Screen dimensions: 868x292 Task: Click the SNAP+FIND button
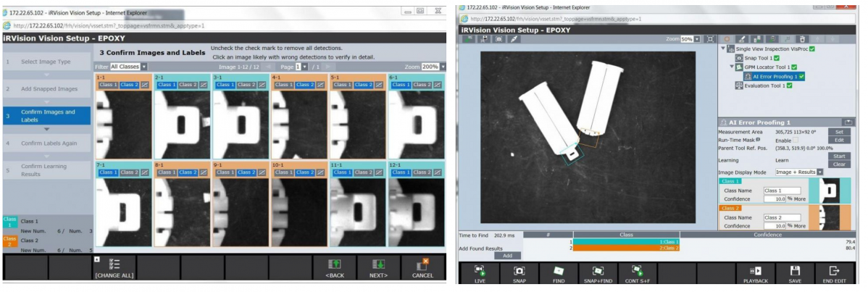[x=598, y=274]
